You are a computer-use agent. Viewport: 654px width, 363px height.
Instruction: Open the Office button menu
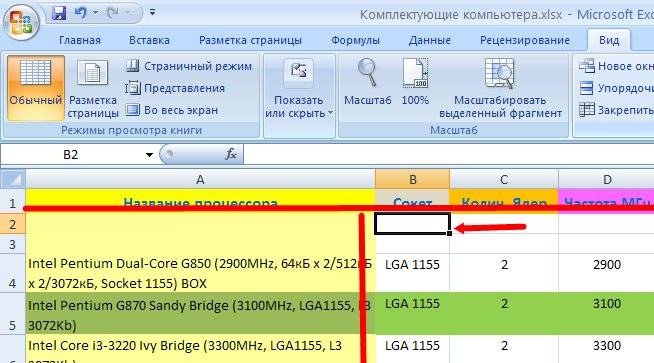(x=21, y=22)
